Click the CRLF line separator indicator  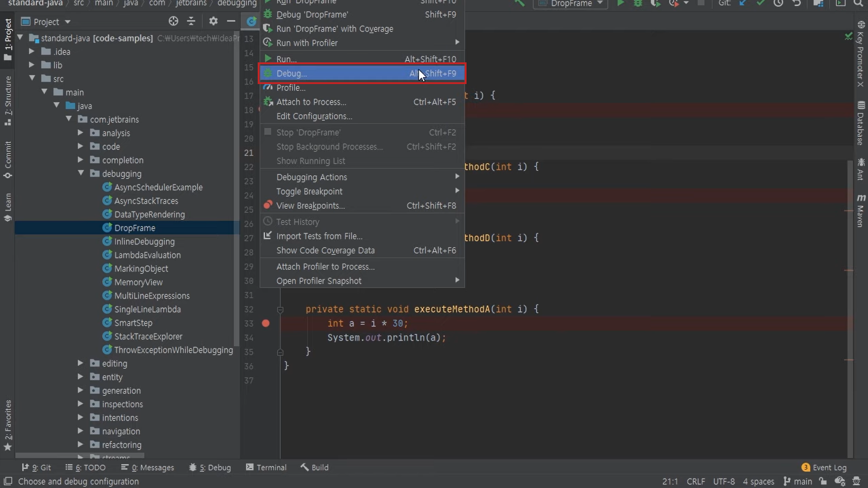tap(696, 482)
